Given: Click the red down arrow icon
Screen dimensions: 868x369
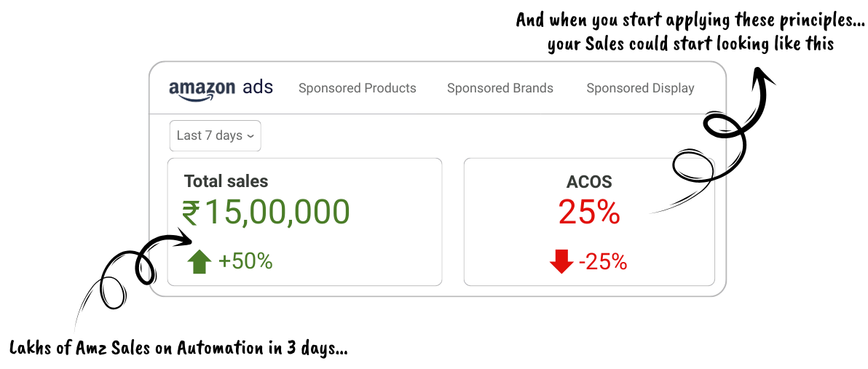Looking at the screenshot, I should pyautogui.click(x=561, y=261).
